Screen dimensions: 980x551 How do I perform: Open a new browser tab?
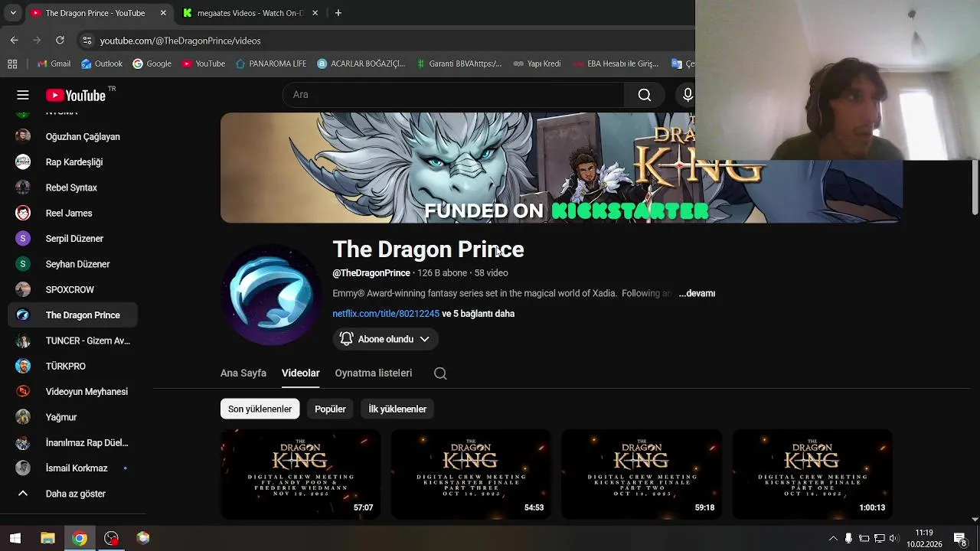tap(338, 13)
